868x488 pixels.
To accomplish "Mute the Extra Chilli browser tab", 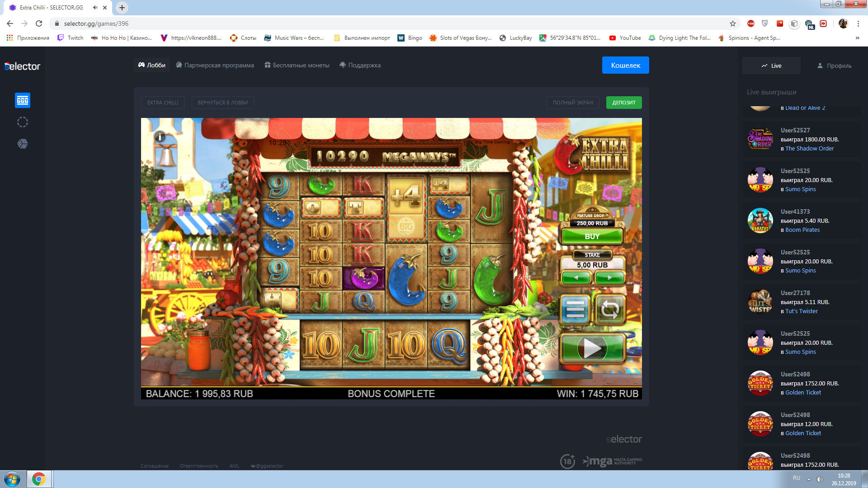I will coord(95,8).
